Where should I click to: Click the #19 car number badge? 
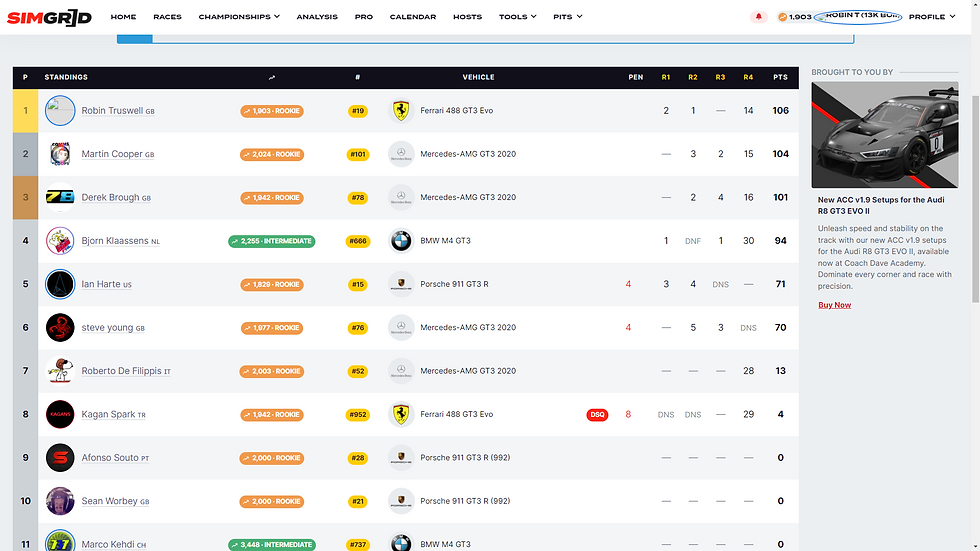pyautogui.click(x=358, y=111)
